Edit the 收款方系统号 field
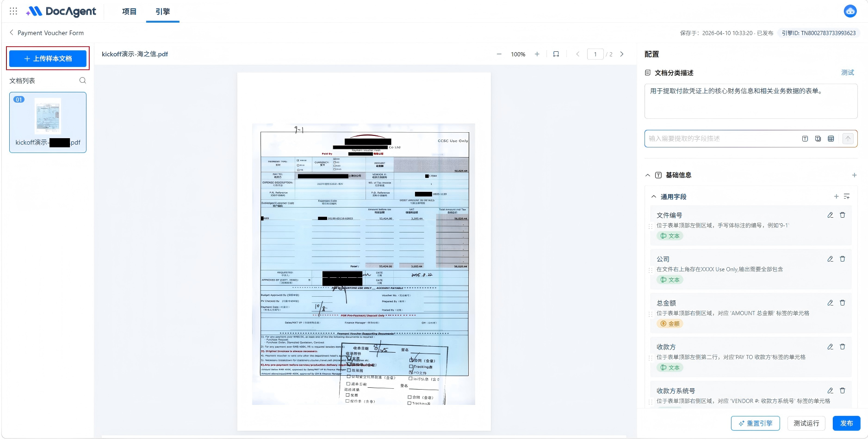This screenshot has width=868, height=440. click(831, 391)
